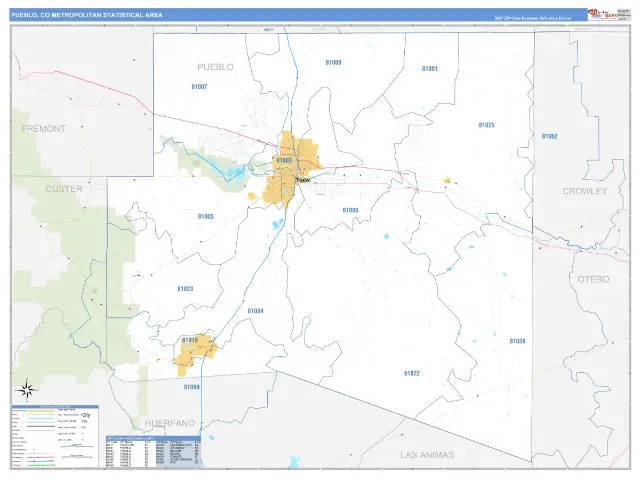Click ZIP code label 81022

pyautogui.click(x=411, y=373)
